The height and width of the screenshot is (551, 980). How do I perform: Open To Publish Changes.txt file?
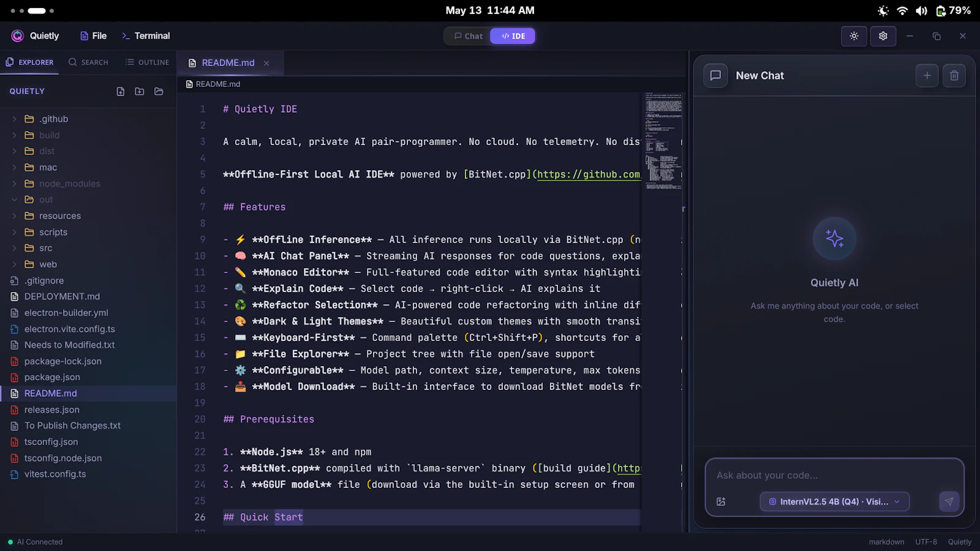[x=88, y=425]
